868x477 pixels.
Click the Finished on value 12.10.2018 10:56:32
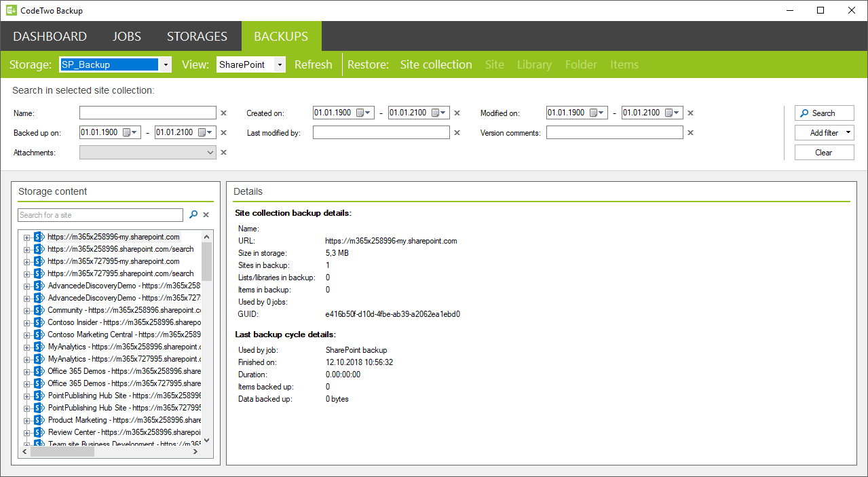point(360,362)
